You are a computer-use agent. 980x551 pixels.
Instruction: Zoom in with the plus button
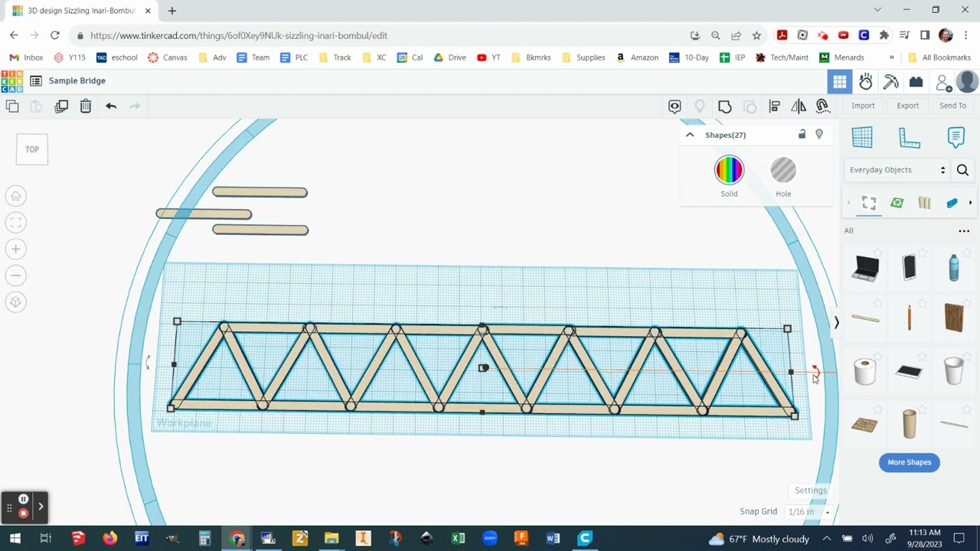point(15,249)
